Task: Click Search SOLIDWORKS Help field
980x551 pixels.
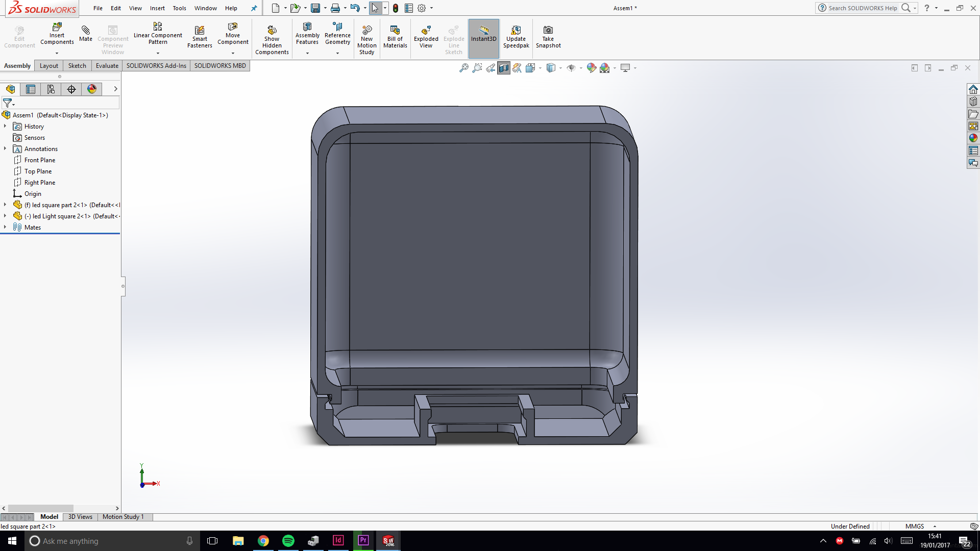Action: 863,8
